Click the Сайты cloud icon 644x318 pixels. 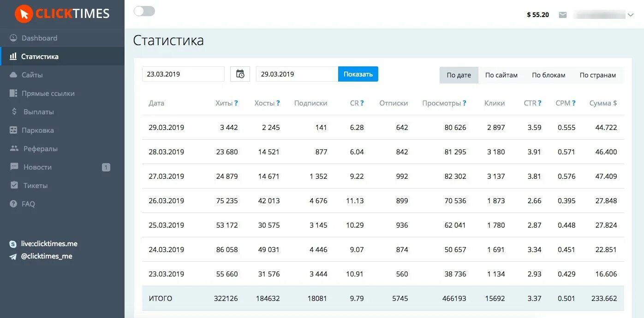13,75
